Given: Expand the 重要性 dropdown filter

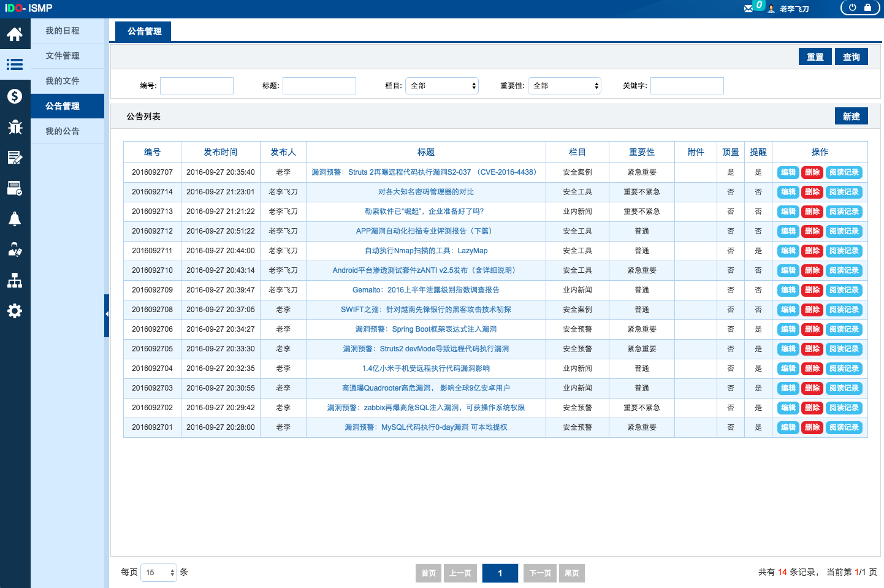Looking at the screenshot, I should point(564,86).
